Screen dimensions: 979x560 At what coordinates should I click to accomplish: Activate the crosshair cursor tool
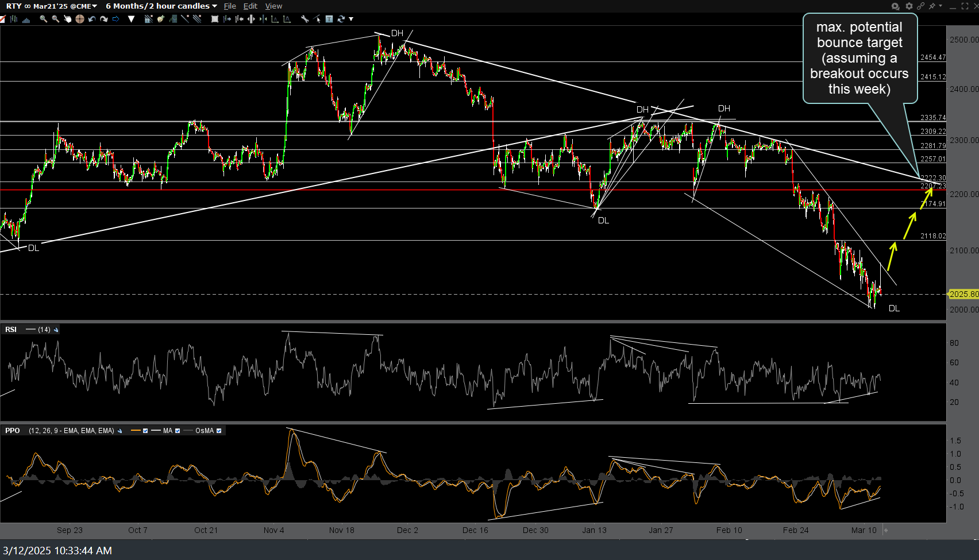pyautogui.click(x=79, y=19)
